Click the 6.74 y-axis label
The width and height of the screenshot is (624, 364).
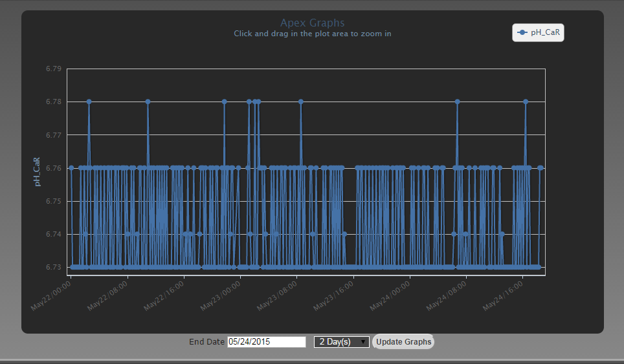tap(54, 234)
